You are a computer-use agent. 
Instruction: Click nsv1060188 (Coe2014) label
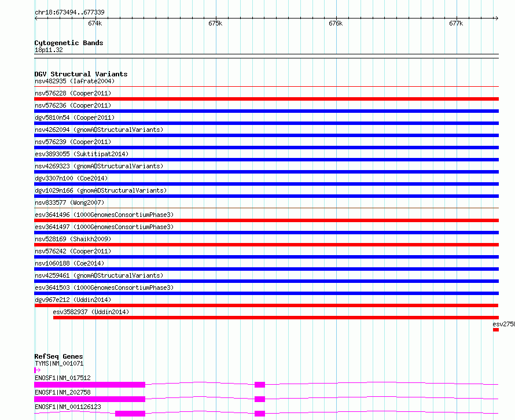[69, 263]
